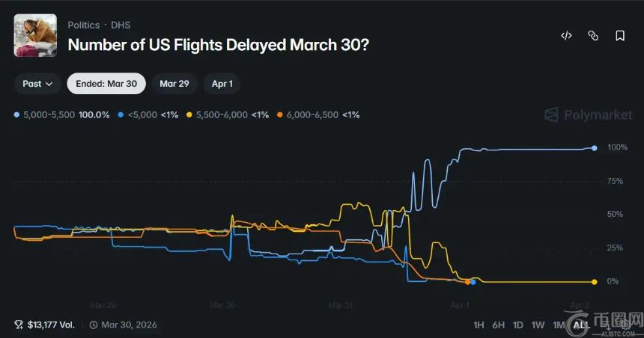The width and height of the screenshot is (644, 338).
Task: Open the DHS tag link
Action: tap(121, 25)
